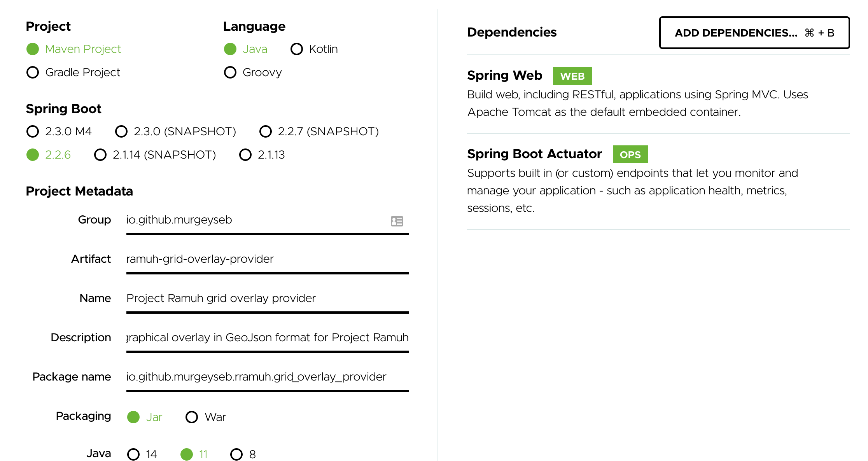The image size is (868, 461).
Task: Click the Spring Web dependency title
Action: [504, 75]
